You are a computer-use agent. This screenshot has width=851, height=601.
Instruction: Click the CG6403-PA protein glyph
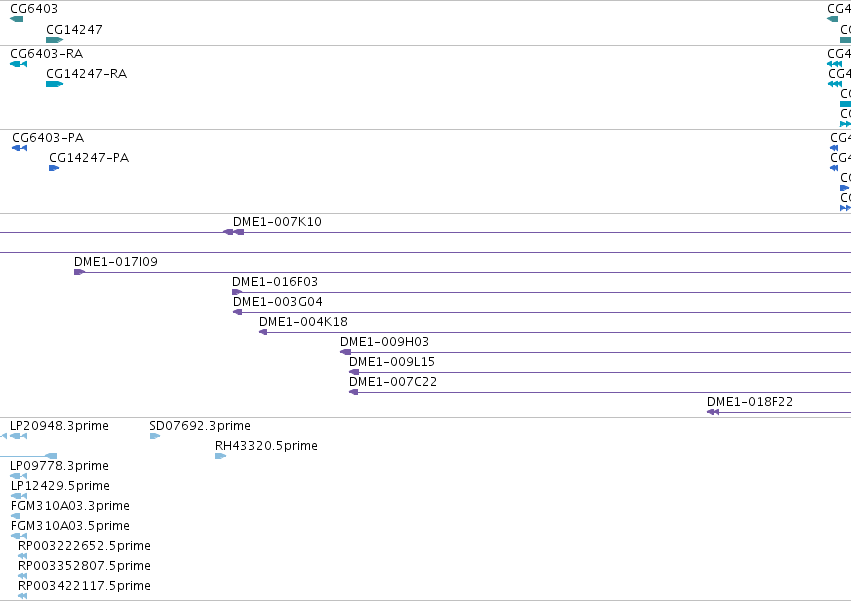coord(20,148)
